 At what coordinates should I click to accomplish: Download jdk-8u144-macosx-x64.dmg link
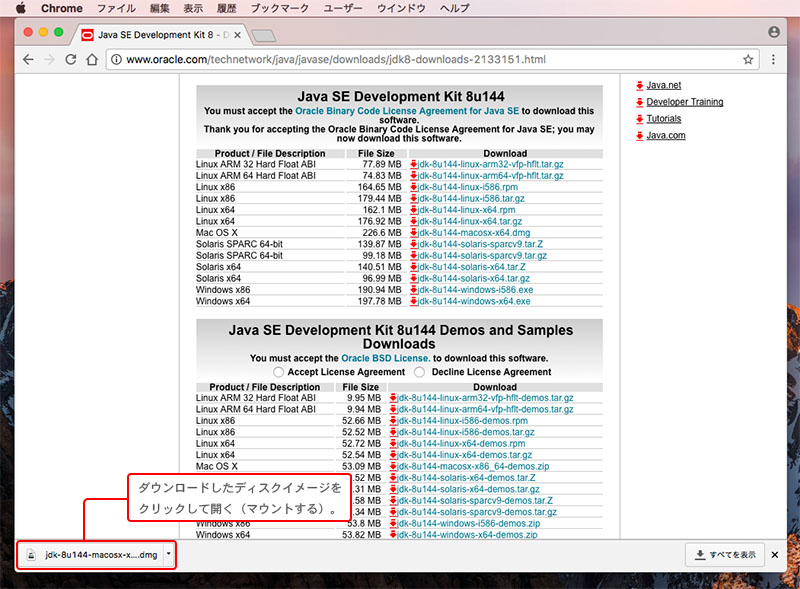click(x=474, y=233)
